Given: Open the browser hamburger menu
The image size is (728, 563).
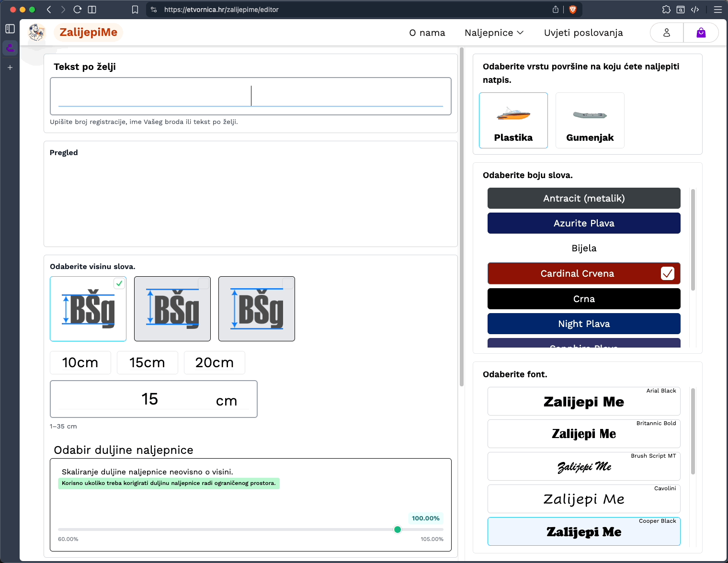Looking at the screenshot, I should (717, 10).
